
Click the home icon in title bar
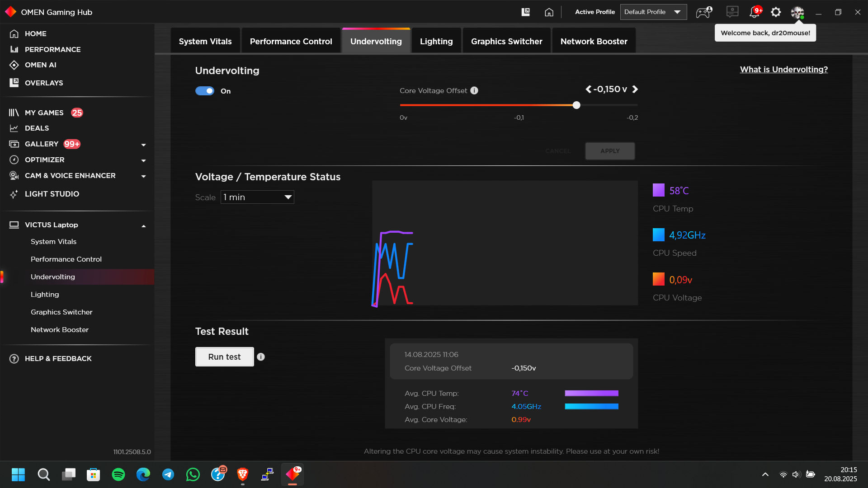tap(549, 12)
